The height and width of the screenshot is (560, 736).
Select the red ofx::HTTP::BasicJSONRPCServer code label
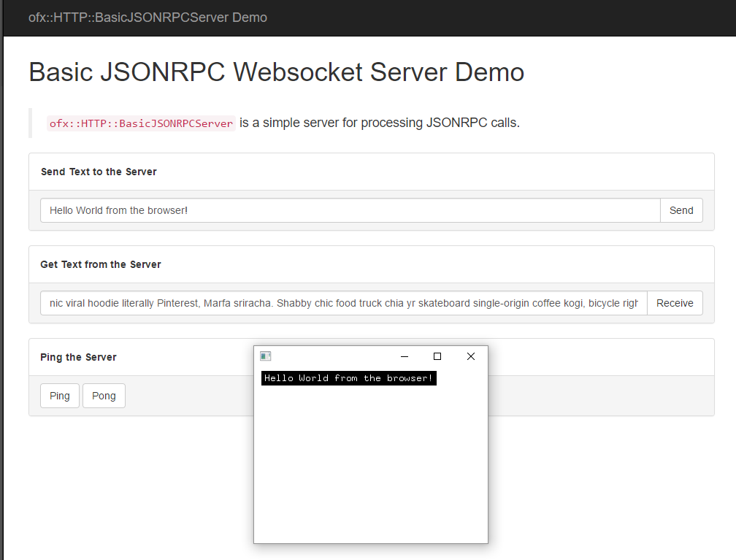[141, 123]
